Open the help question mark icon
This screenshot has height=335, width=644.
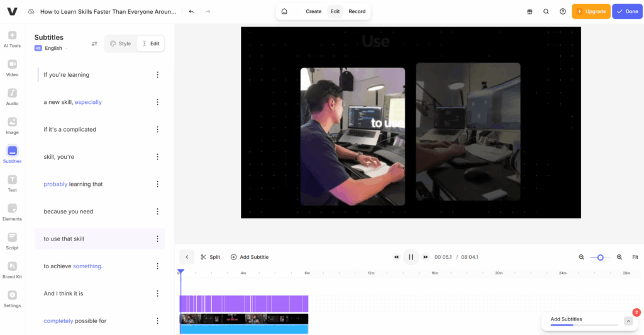pos(563,11)
